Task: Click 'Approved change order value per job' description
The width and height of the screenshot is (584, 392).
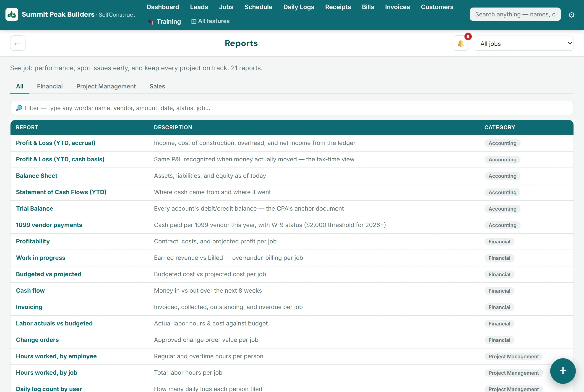Action: click(206, 340)
